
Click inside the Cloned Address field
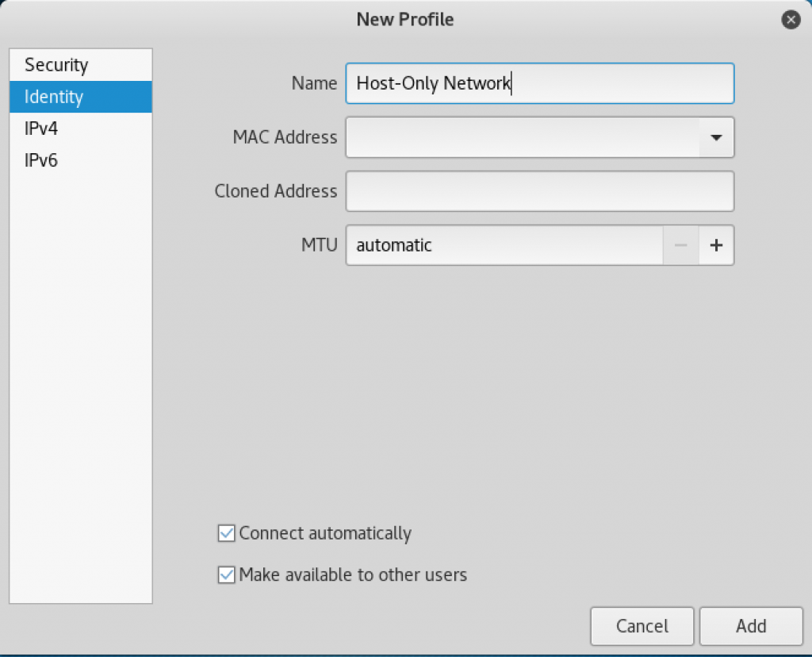click(x=539, y=191)
